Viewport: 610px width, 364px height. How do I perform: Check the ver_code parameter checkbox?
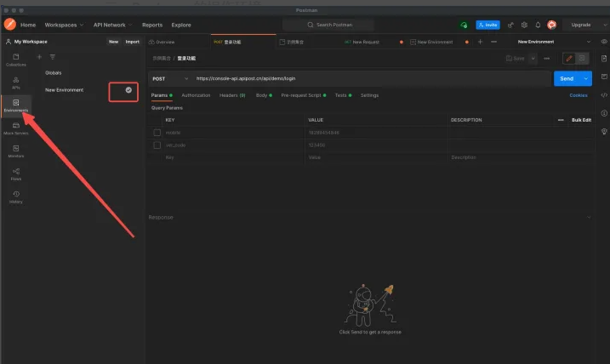point(157,145)
